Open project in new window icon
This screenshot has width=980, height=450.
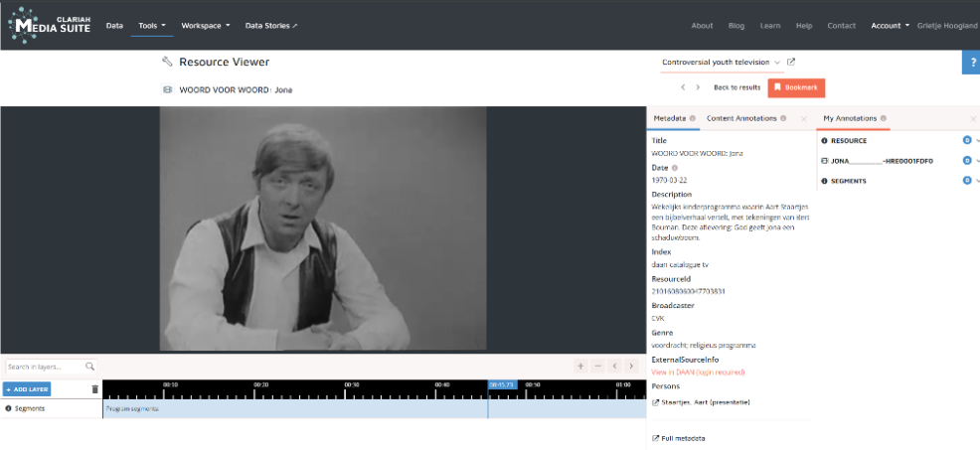point(791,62)
